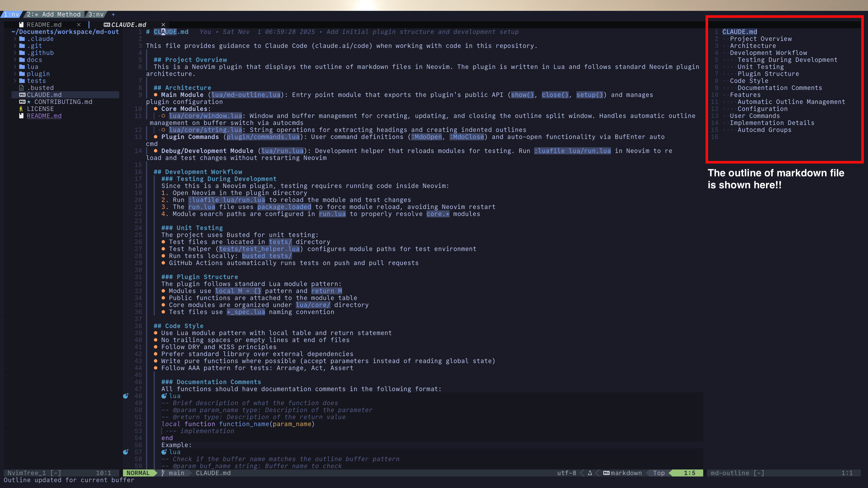Click the NORMAL mode indicator in statusline
Screen dimensions: 868x488
pos(138,473)
